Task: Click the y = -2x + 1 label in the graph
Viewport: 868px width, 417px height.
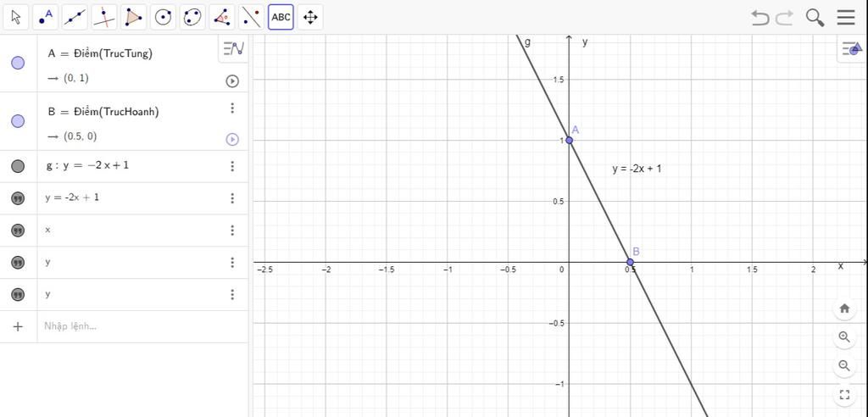Action: tap(637, 169)
